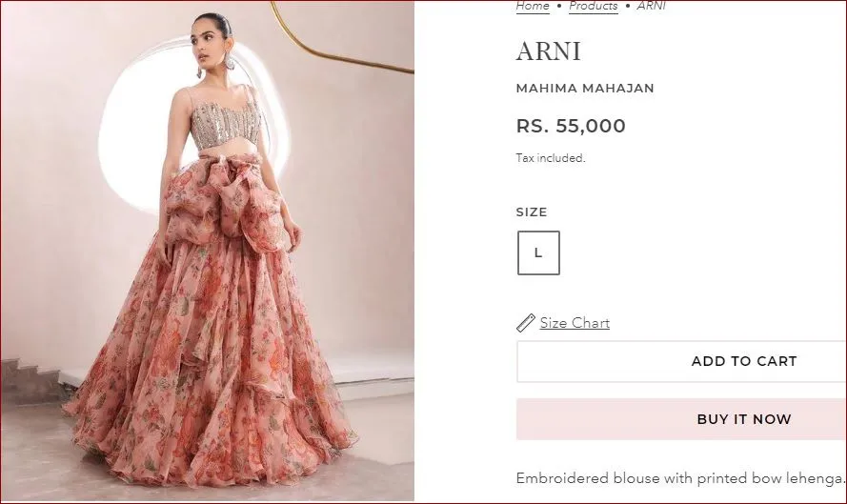This screenshot has width=847, height=504.
Task: Open the Products breadcrumb link
Action: coord(594,6)
